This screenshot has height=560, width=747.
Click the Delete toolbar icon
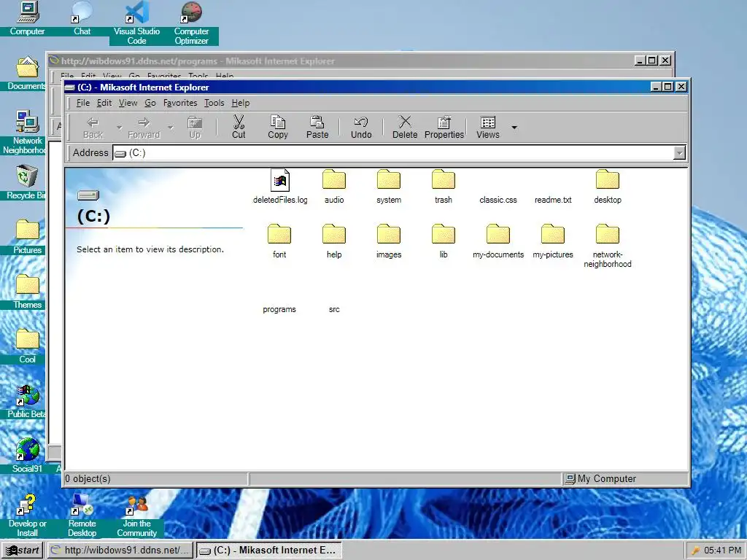click(x=405, y=127)
